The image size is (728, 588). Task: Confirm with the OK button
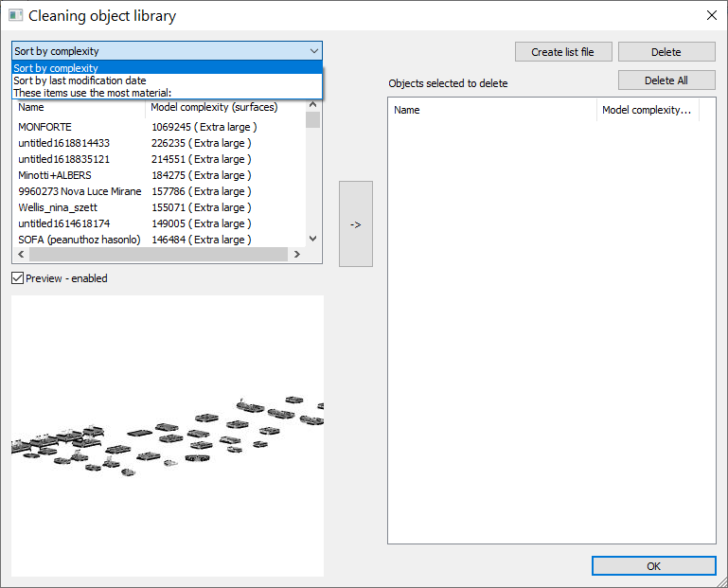653,565
